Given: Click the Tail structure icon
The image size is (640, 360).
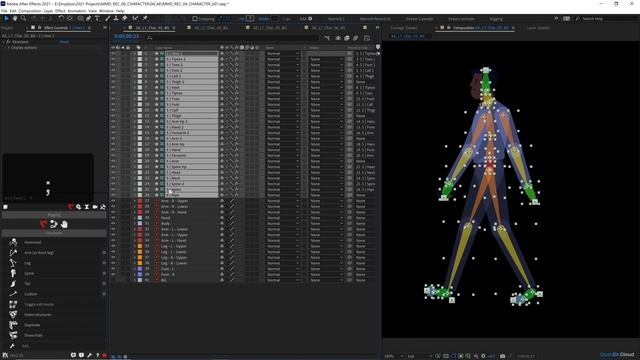Looking at the screenshot, I should tap(13, 283).
